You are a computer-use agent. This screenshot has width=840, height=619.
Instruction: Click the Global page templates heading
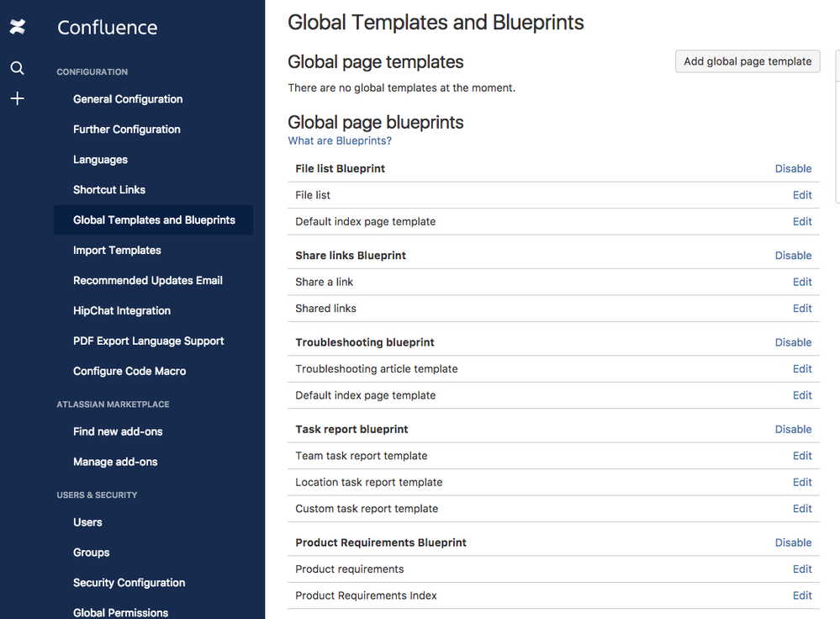coord(376,62)
